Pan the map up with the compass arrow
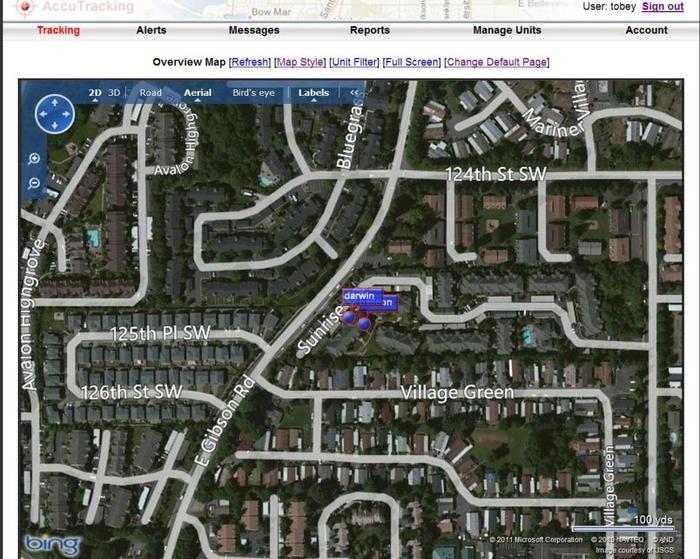Viewport: 700px width, 559px height. tap(54, 103)
